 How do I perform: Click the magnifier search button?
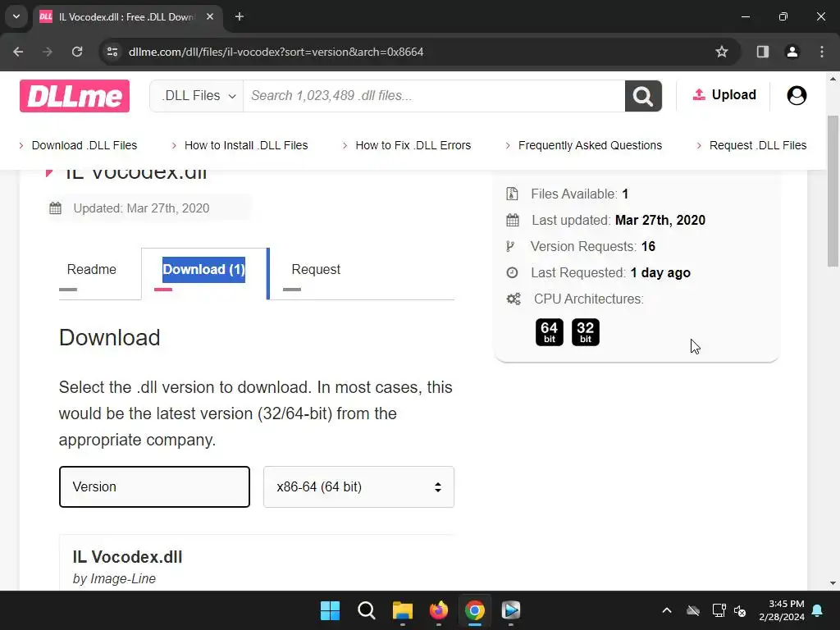pos(643,96)
